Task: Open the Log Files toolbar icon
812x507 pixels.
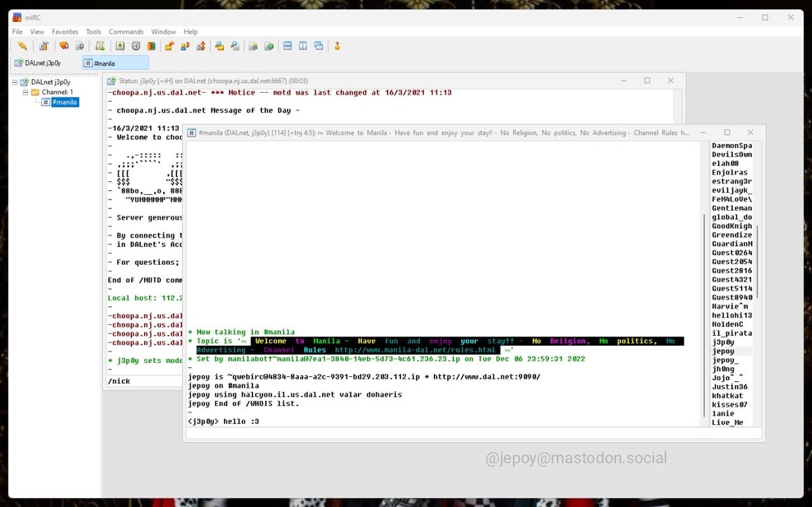Action: click(x=235, y=46)
